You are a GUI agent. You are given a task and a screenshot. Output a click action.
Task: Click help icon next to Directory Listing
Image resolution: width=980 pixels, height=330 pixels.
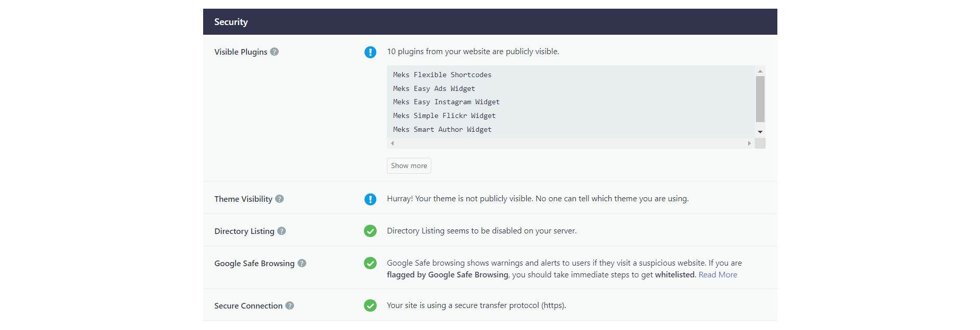[x=281, y=231]
